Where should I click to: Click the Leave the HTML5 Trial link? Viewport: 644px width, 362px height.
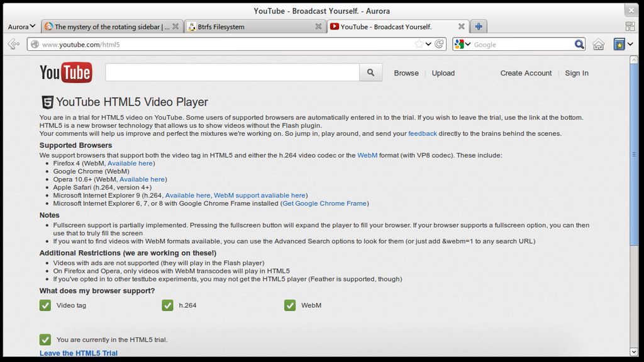(x=79, y=353)
